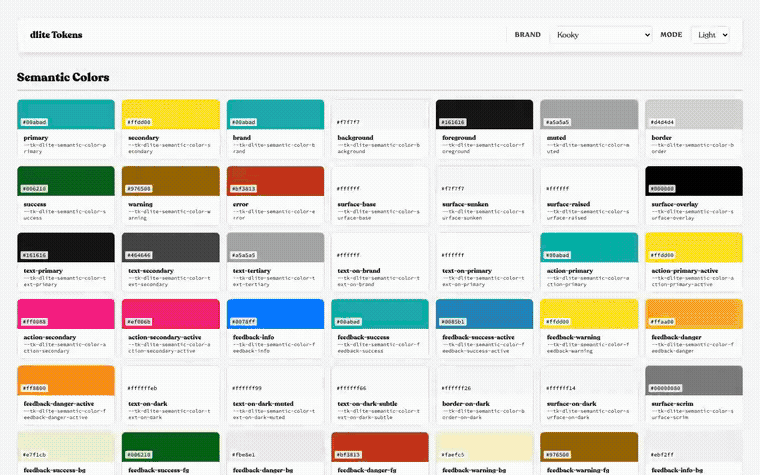Select the brand teal color swatch
Screen dimensions: 760x475
point(275,114)
